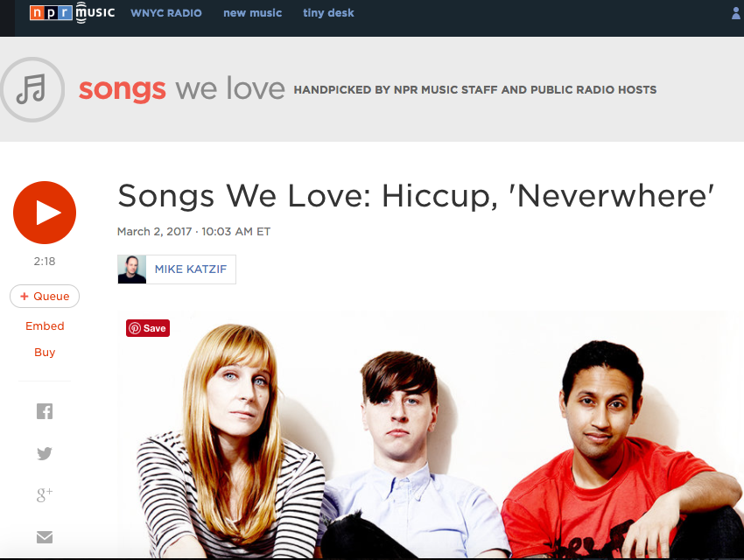
Task: Save image with Pinterest Save button
Action: coord(148,328)
